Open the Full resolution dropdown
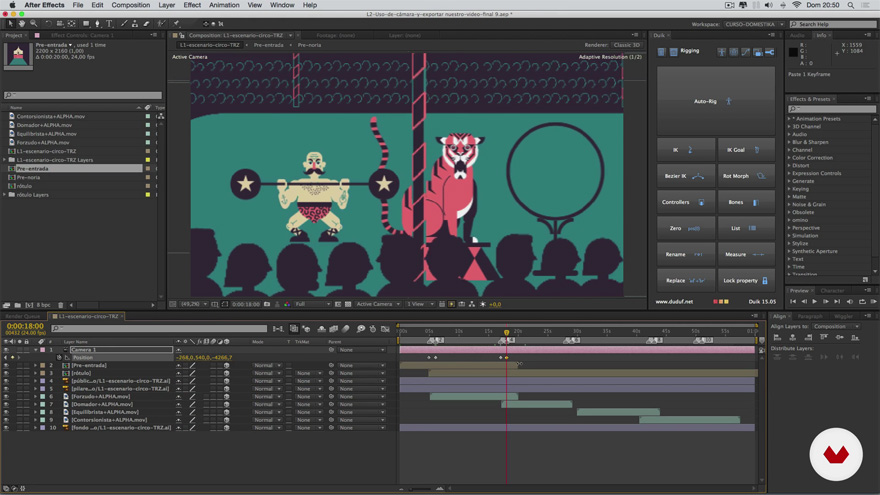 pyautogui.click(x=311, y=304)
